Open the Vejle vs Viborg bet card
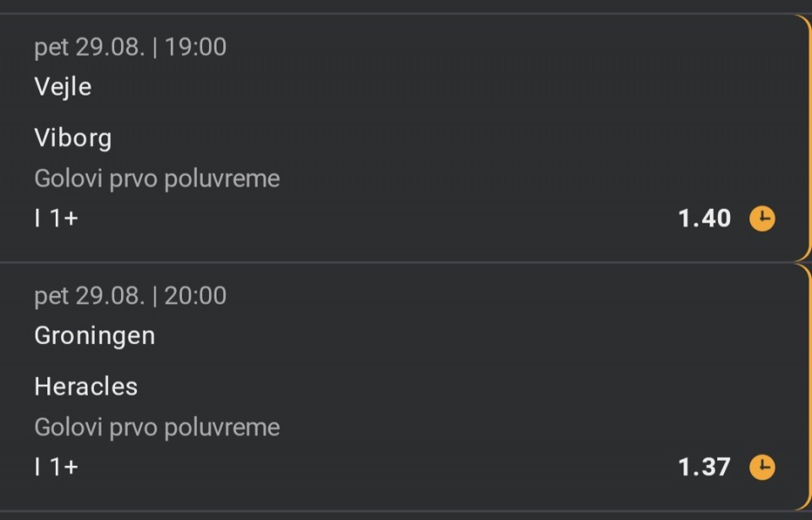 coord(406,138)
